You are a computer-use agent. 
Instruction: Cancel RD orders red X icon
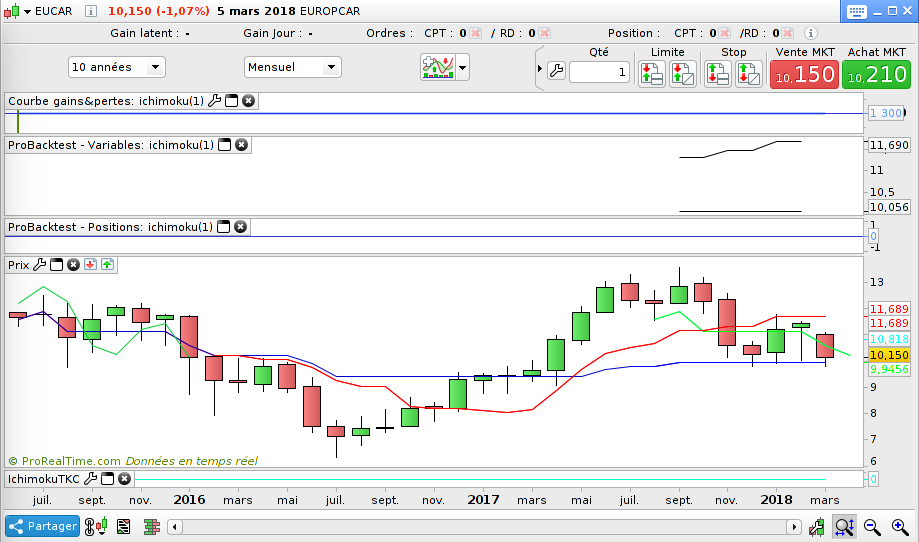544,33
